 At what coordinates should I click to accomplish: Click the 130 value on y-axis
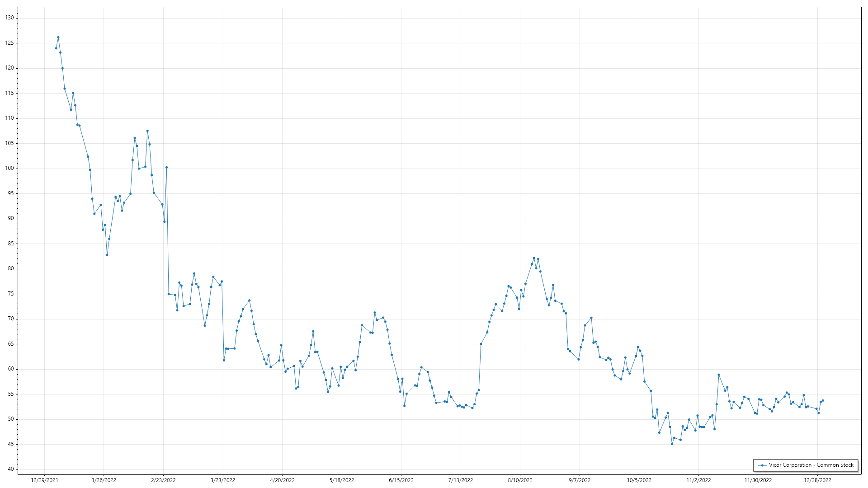[x=9, y=18]
